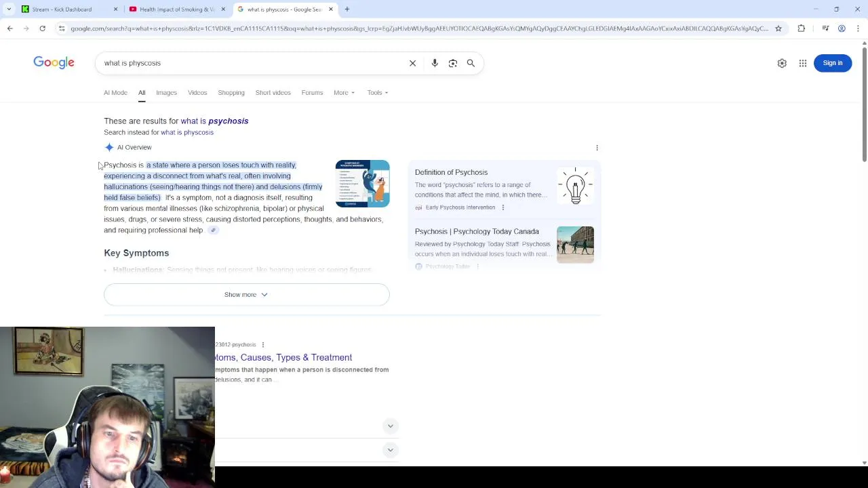Open search by image camera icon
Image resolution: width=868 pixels, height=488 pixels.
click(453, 63)
